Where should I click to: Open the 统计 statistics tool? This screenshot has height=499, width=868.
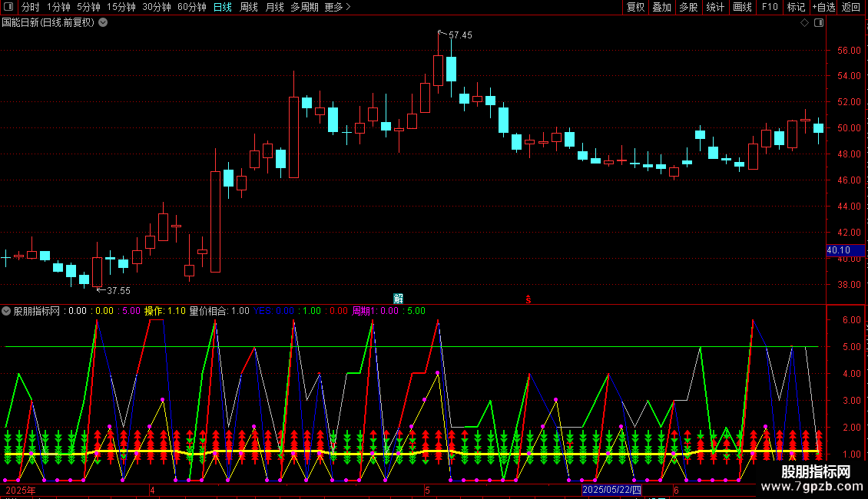pyautogui.click(x=715, y=7)
